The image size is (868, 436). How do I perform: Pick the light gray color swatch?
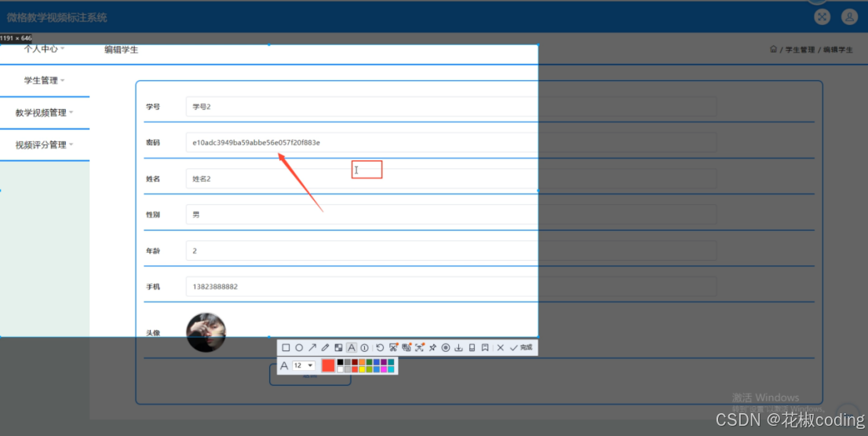click(348, 369)
